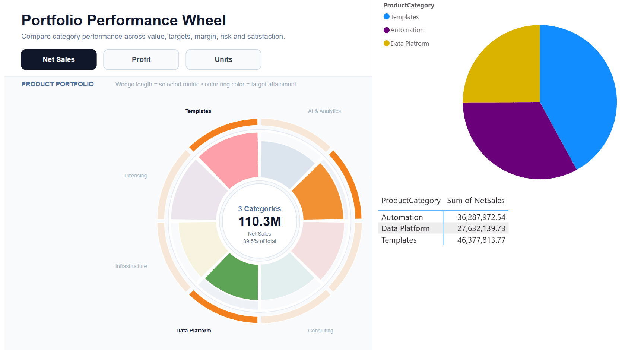Click the 110.3M center total

(260, 221)
